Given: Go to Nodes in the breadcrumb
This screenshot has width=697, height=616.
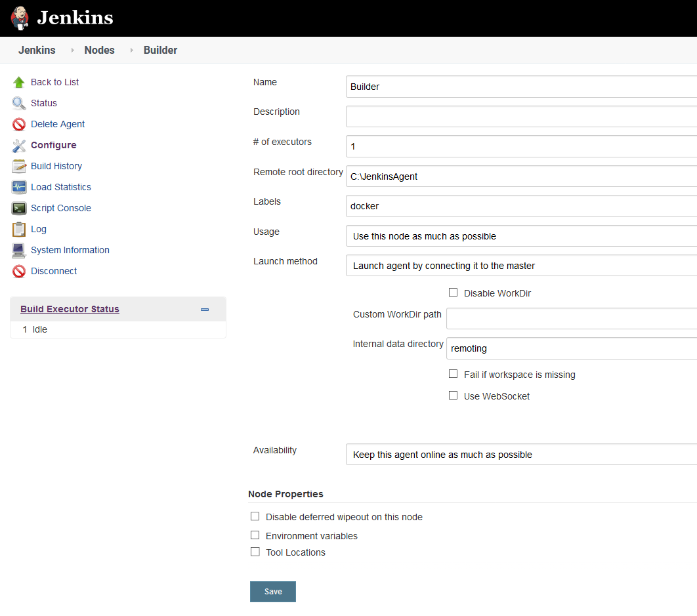Looking at the screenshot, I should [x=99, y=50].
